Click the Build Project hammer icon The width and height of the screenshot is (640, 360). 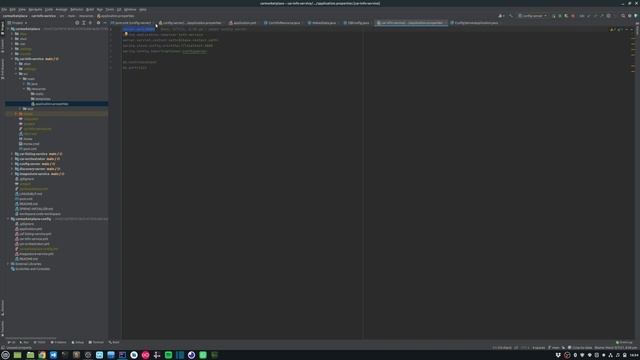[511, 16]
